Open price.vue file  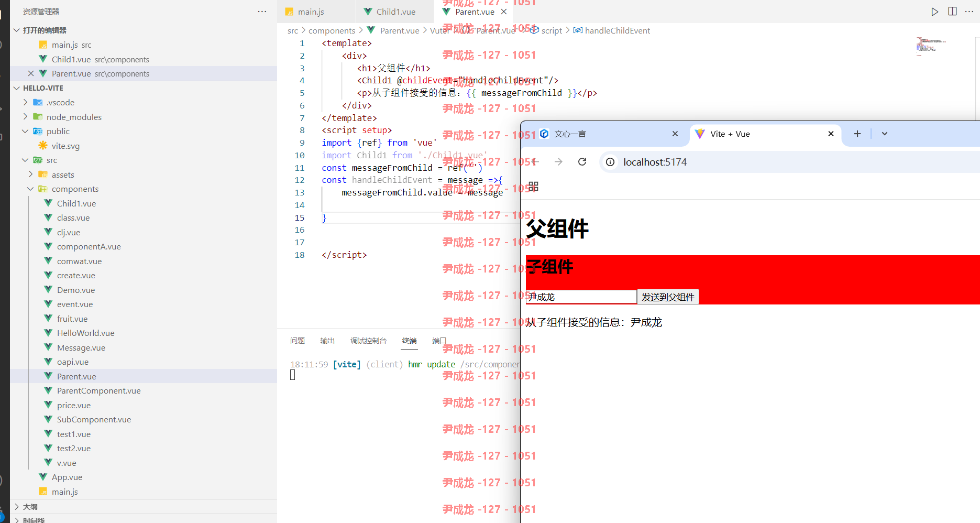pos(74,405)
